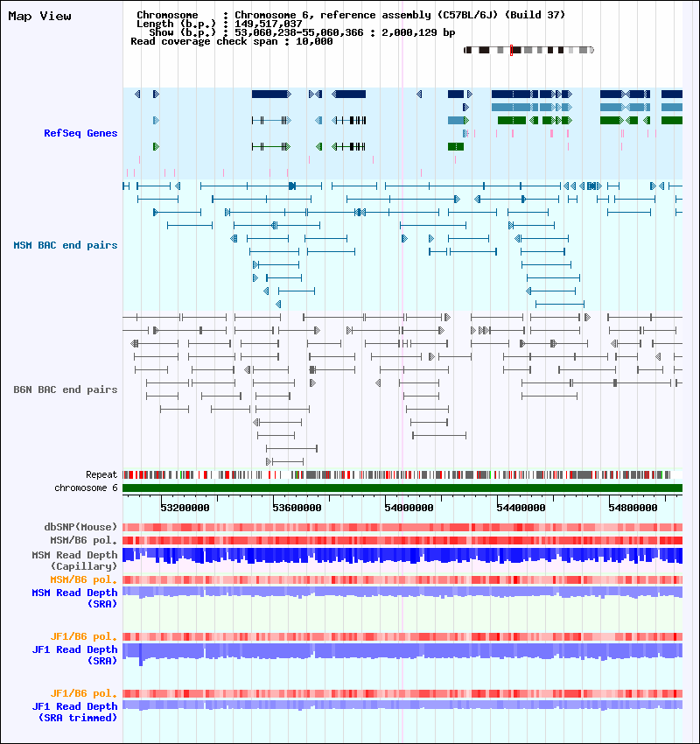Click the Length 149,517,037 header text
The width and height of the screenshot is (700, 744).
(219, 24)
